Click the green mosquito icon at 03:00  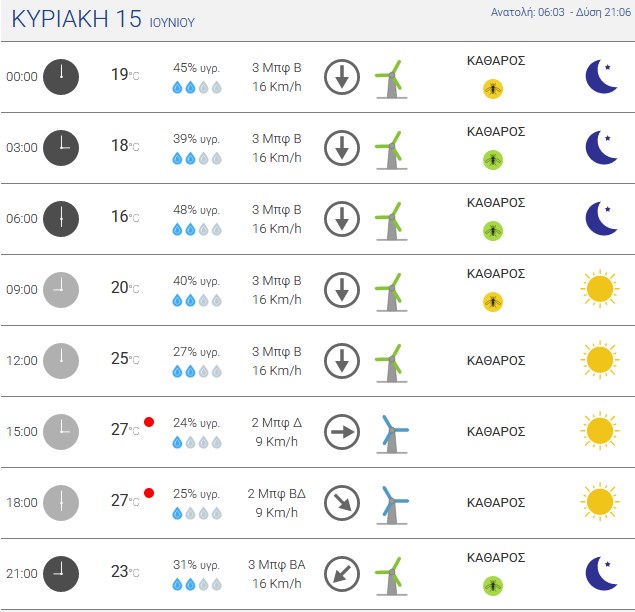(x=493, y=160)
